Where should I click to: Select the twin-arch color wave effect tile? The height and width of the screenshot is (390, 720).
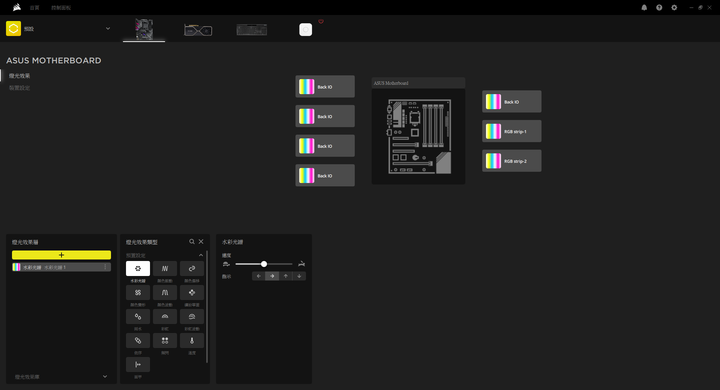pos(165,293)
